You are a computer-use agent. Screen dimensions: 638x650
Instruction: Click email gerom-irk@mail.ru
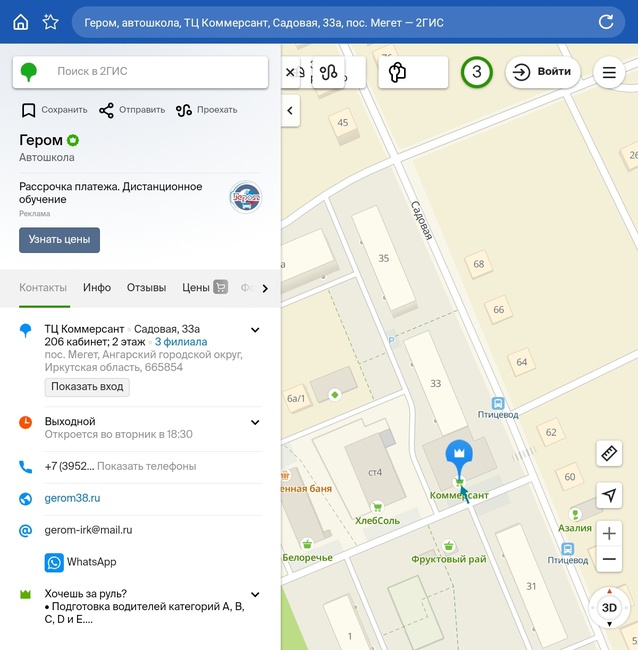[88, 530]
